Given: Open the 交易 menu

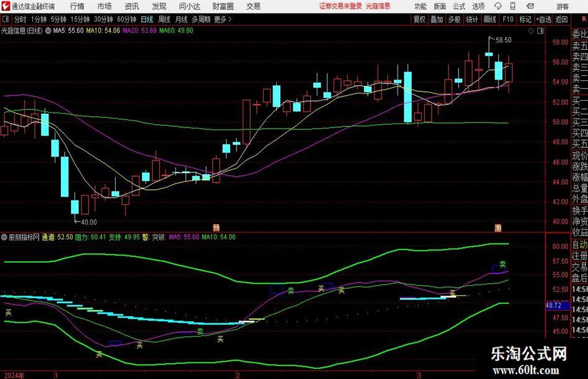Looking at the screenshot, I should (253, 6).
